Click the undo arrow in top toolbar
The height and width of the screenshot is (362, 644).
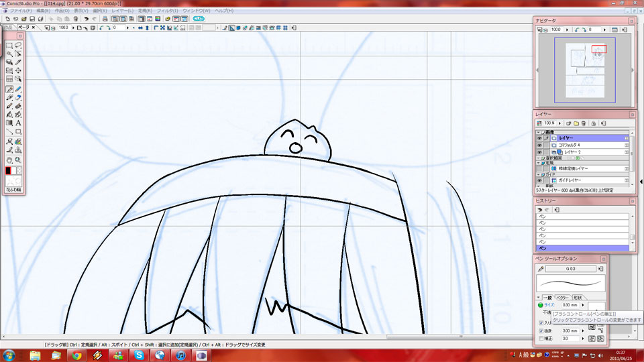[87, 19]
